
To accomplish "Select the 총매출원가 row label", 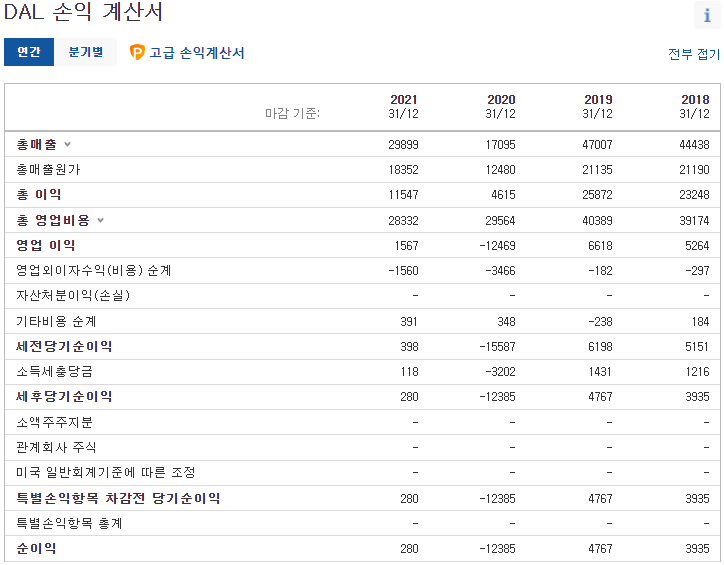I will coord(48,170).
